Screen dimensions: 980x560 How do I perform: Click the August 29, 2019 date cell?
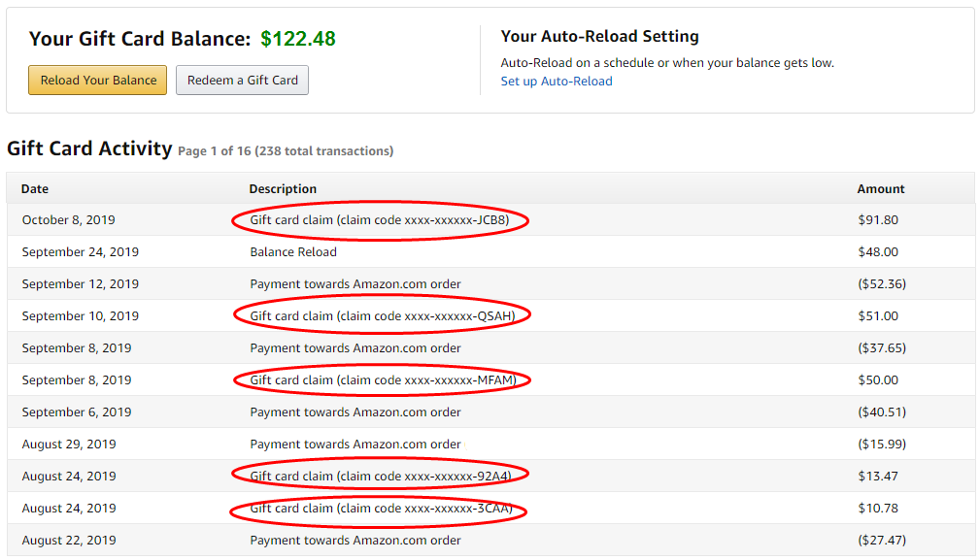69,445
